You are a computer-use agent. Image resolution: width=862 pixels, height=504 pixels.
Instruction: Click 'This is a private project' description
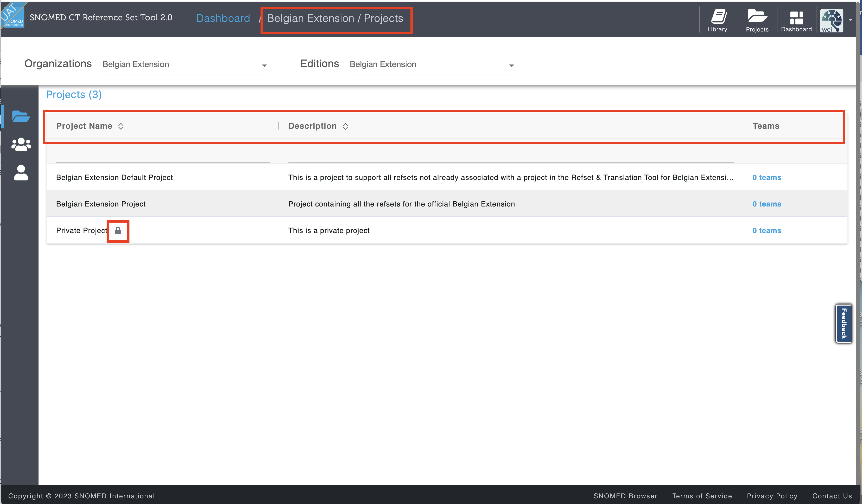(x=329, y=231)
